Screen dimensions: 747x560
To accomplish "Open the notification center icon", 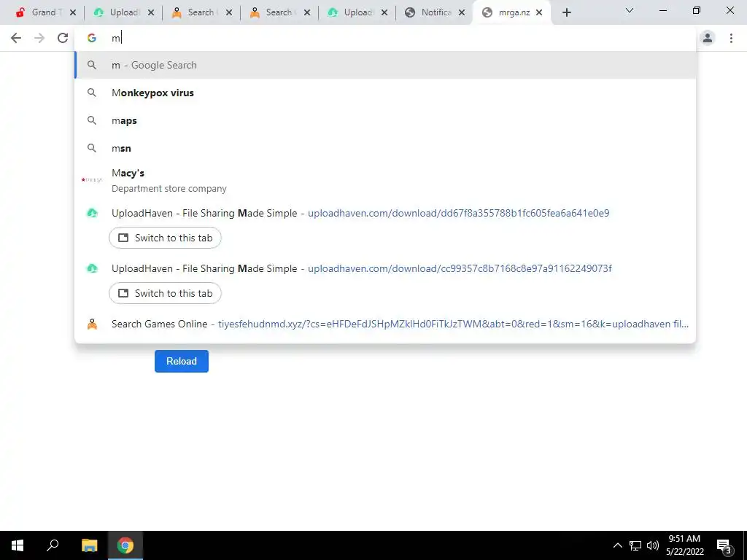I will (724, 545).
